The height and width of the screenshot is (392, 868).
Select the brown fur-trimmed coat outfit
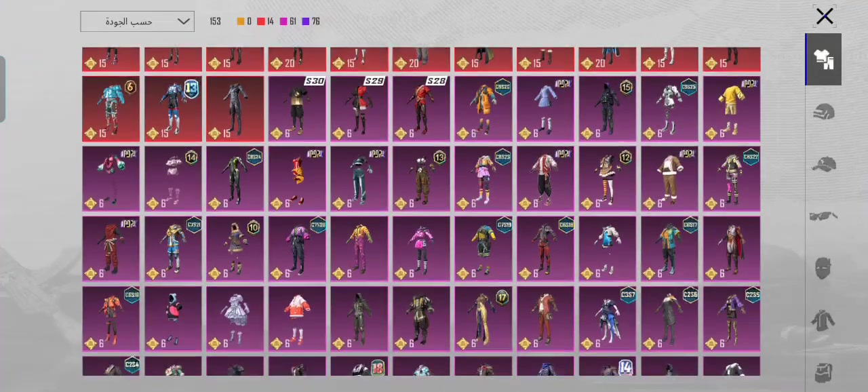(669, 178)
